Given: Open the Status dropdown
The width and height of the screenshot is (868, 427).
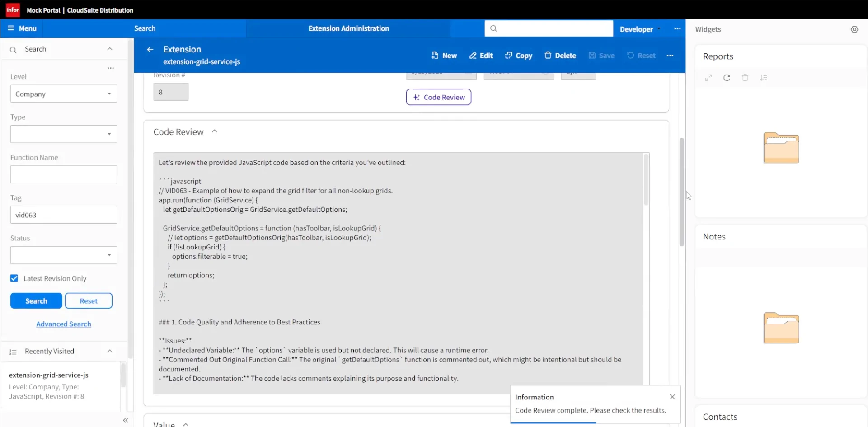Looking at the screenshot, I should (x=63, y=255).
